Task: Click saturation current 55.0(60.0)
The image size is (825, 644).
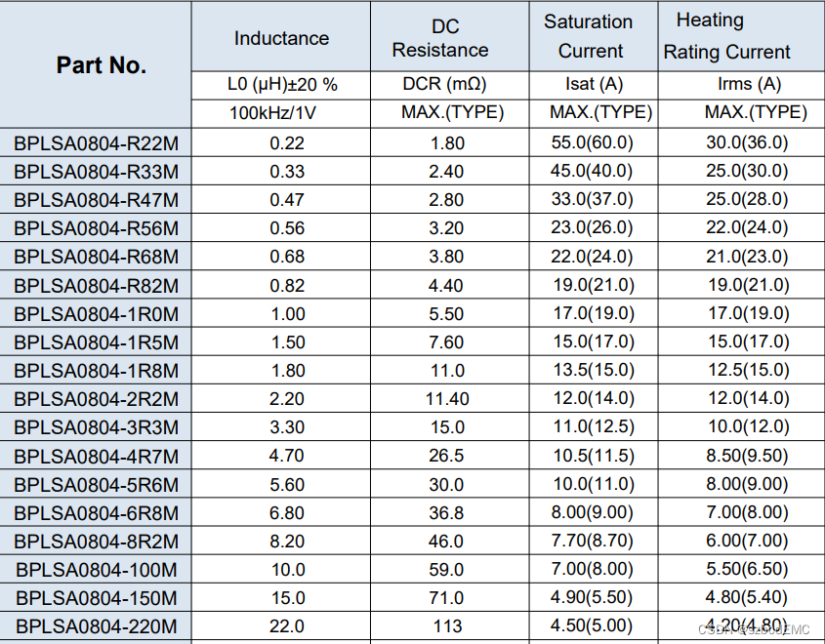Action: (x=592, y=142)
